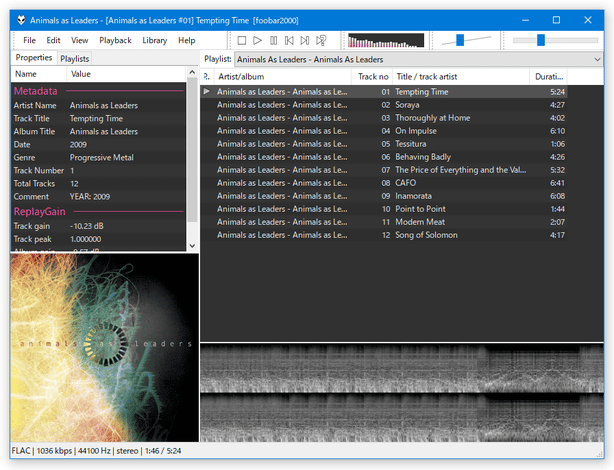The image size is (614, 470).
Task: Open the Playlist selection dropdown
Action: pos(418,59)
